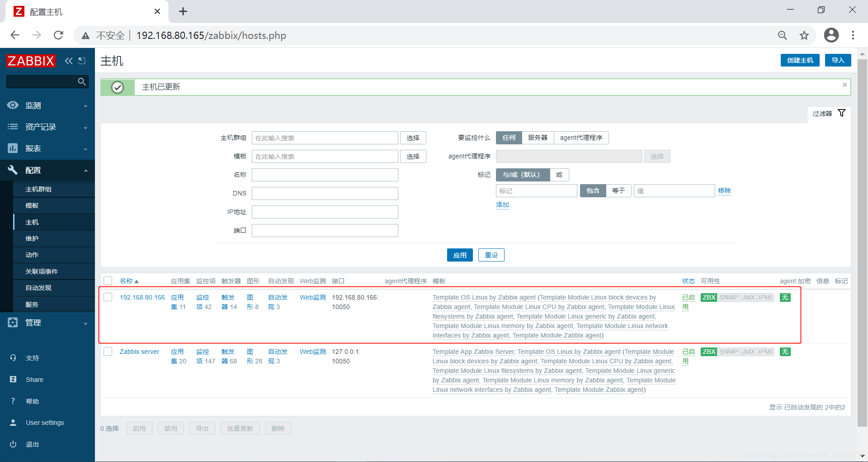Select the 192.168.80.166 host checkbox
This screenshot has width=868, height=462.
108,297
